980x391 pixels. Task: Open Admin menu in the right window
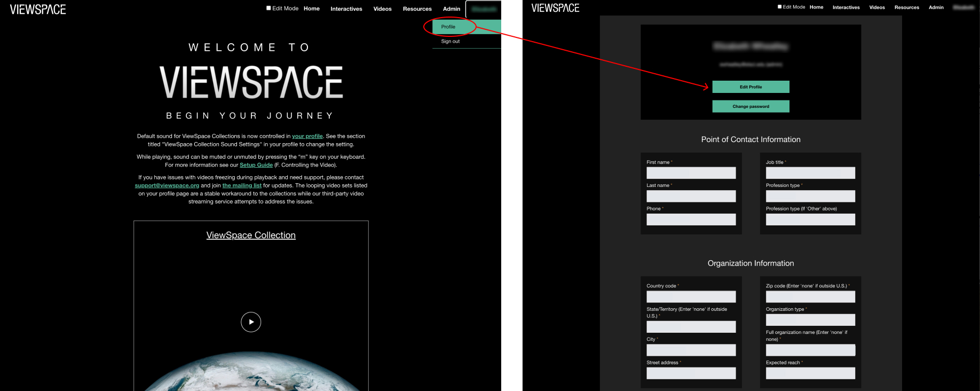tap(936, 7)
